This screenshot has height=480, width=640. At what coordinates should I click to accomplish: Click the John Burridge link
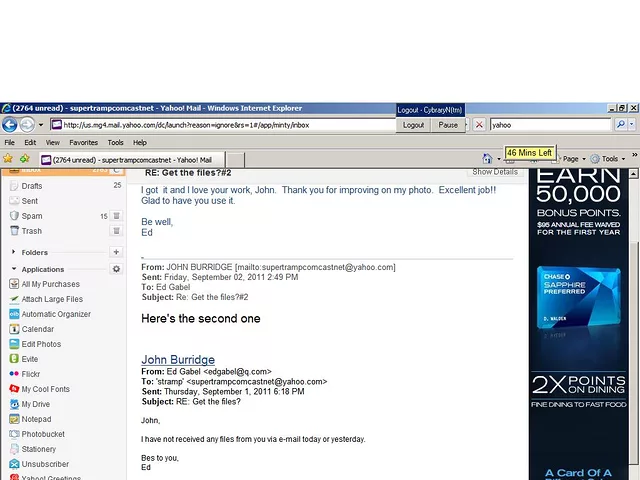tap(177, 359)
